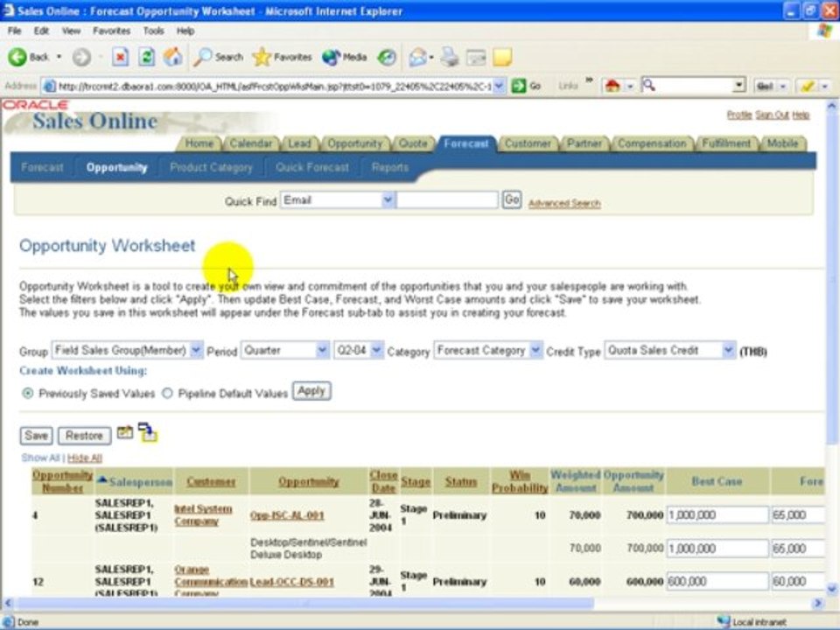Open Back button history arrow
The width and height of the screenshot is (840, 630).
tap(59, 57)
